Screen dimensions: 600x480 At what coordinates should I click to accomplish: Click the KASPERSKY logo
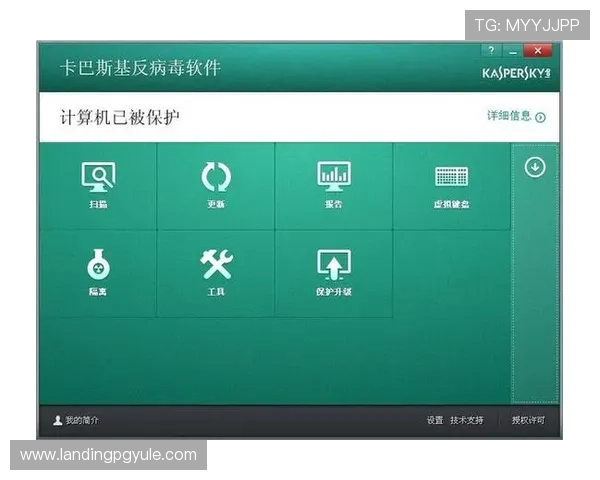pos(516,73)
